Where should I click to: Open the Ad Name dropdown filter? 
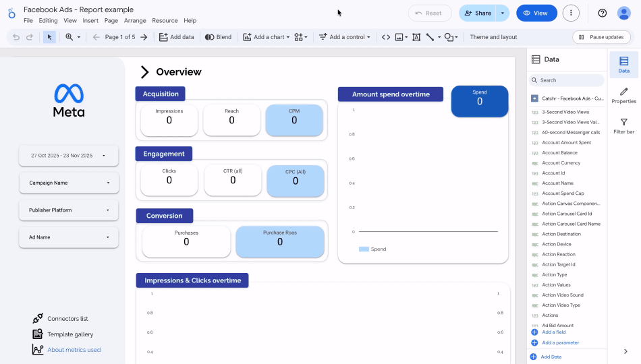(69, 237)
